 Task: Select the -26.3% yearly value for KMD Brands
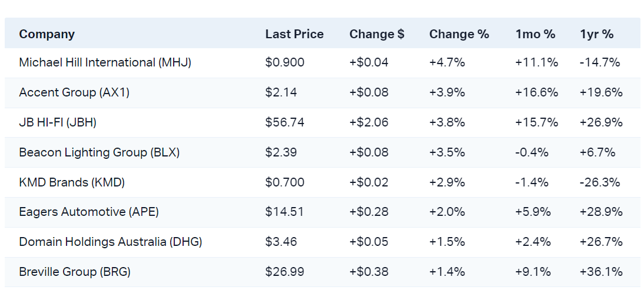pyautogui.click(x=600, y=182)
